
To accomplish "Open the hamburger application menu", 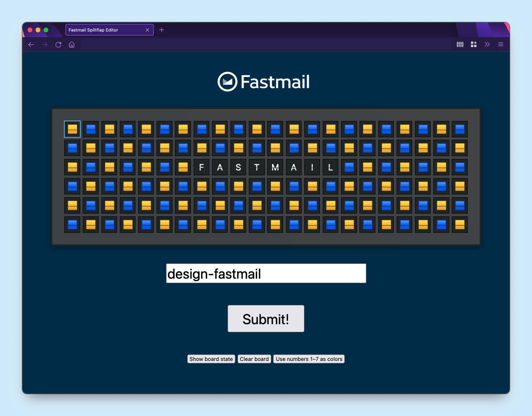I will [x=500, y=45].
